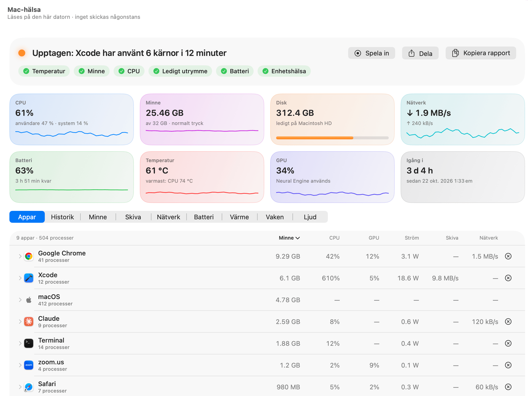Viewport: 532px width, 396px height.
Task: Sort by the Minne column header
Action: click(289, 238)
